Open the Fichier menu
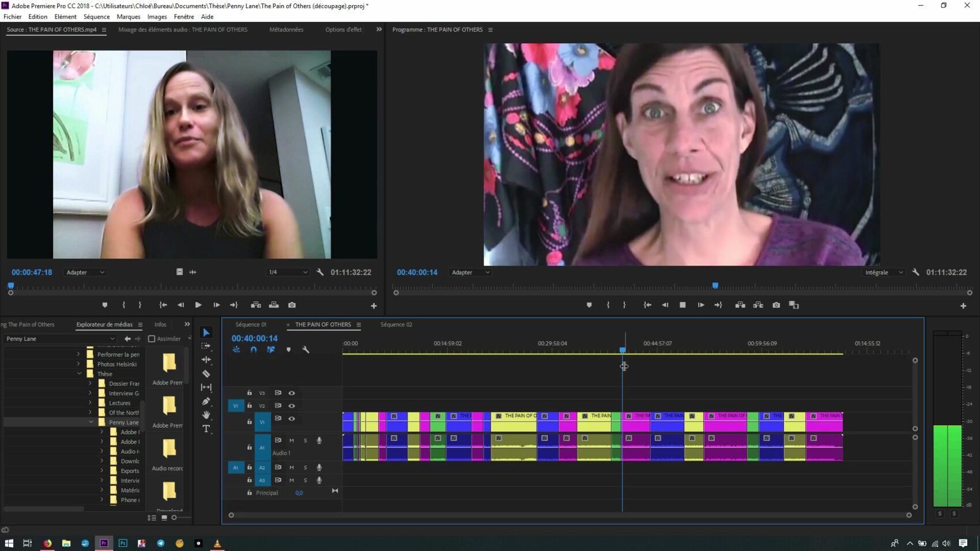 [12, 17]
